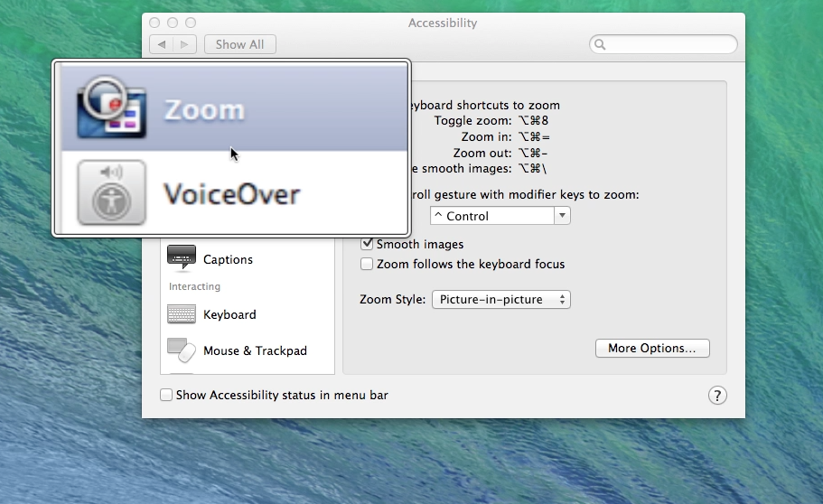Click the Mouse & Trackpad icon
This screenshot has width=823, height=504.
click(181, 350)
